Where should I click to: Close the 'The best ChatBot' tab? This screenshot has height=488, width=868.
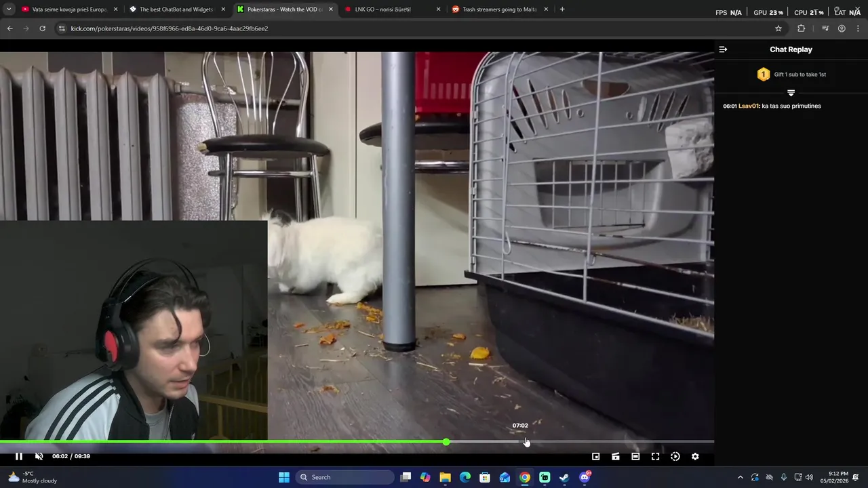pos(223,9)
